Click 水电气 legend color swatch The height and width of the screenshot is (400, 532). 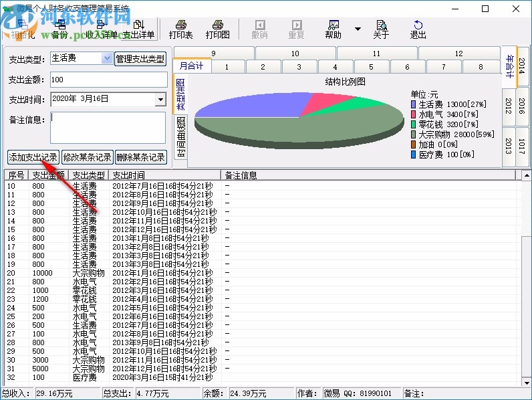pos(413,114)
